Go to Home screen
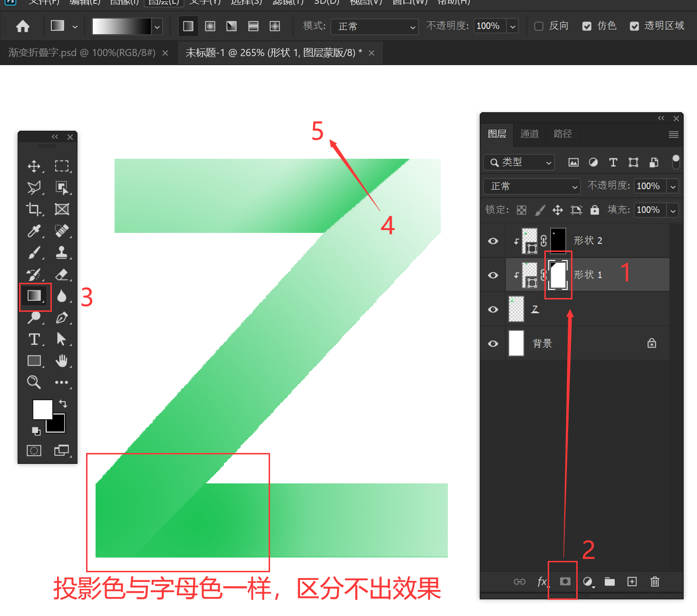 click(23, 26)
